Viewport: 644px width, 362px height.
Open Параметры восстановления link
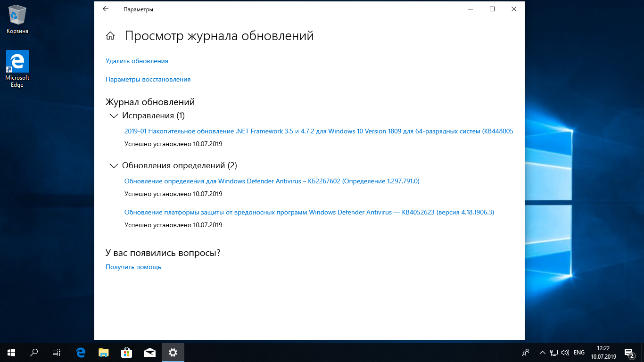[148, 79]
